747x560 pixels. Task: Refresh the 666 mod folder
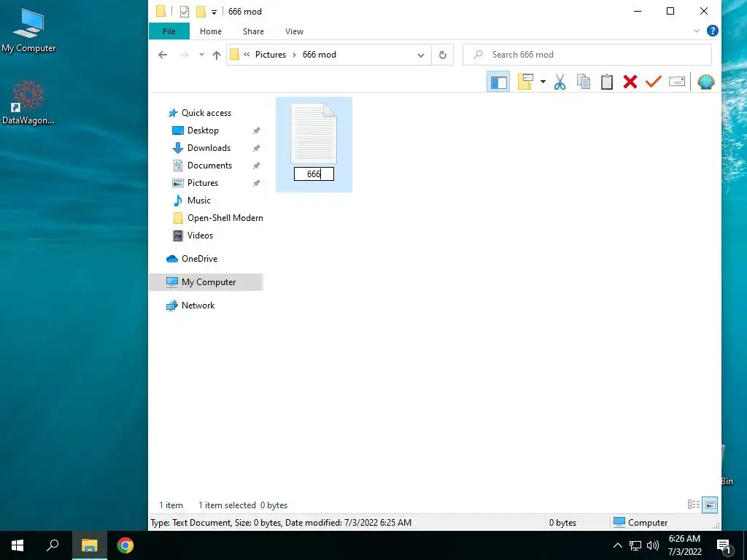(443, 55)
